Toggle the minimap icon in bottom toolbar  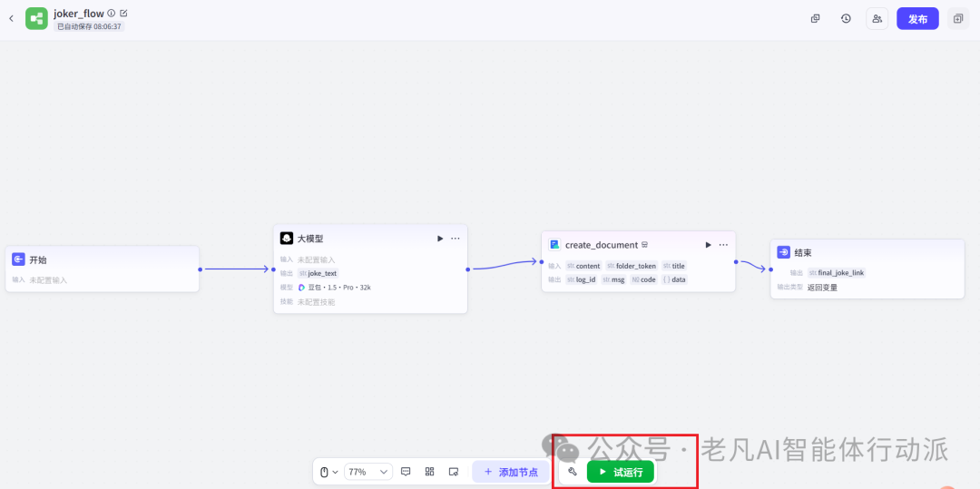(x=454, y=472)
